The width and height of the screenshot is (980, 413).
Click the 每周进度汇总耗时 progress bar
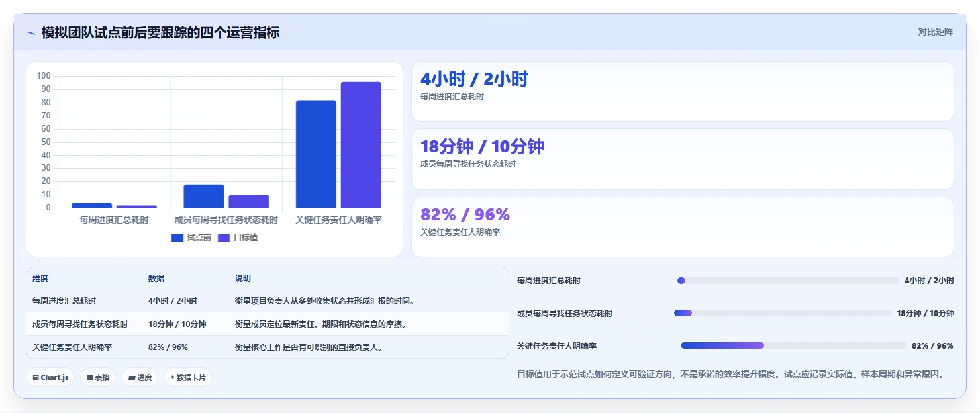point(788,281)
